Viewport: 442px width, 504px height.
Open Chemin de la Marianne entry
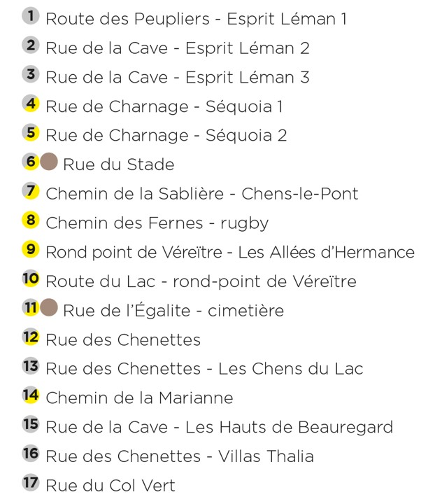pos(139,398)
